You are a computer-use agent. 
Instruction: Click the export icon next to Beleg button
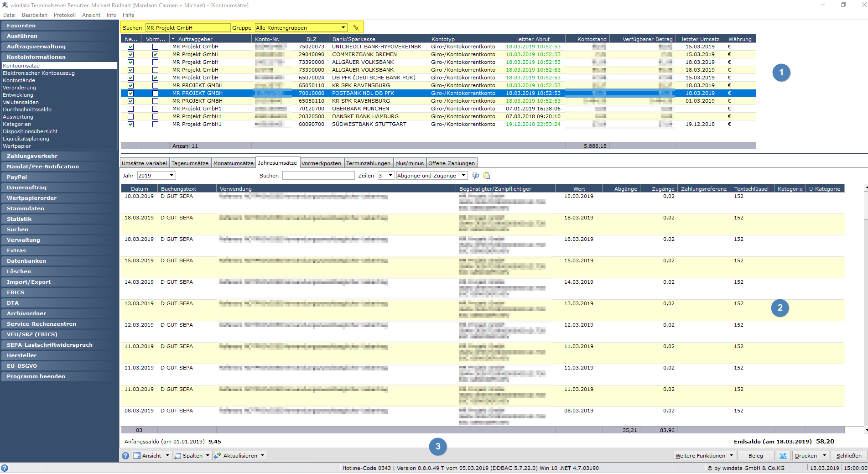783,456
